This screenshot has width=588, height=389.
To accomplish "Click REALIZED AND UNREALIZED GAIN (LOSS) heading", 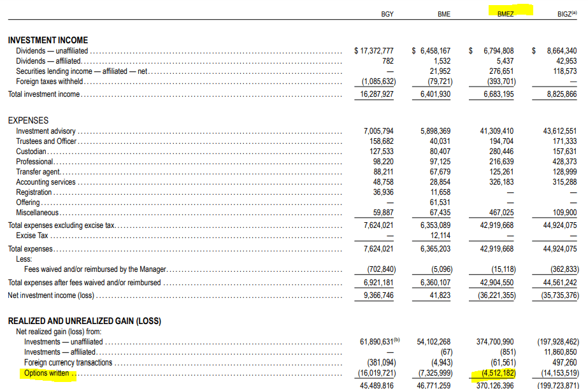I will point(84,321).
